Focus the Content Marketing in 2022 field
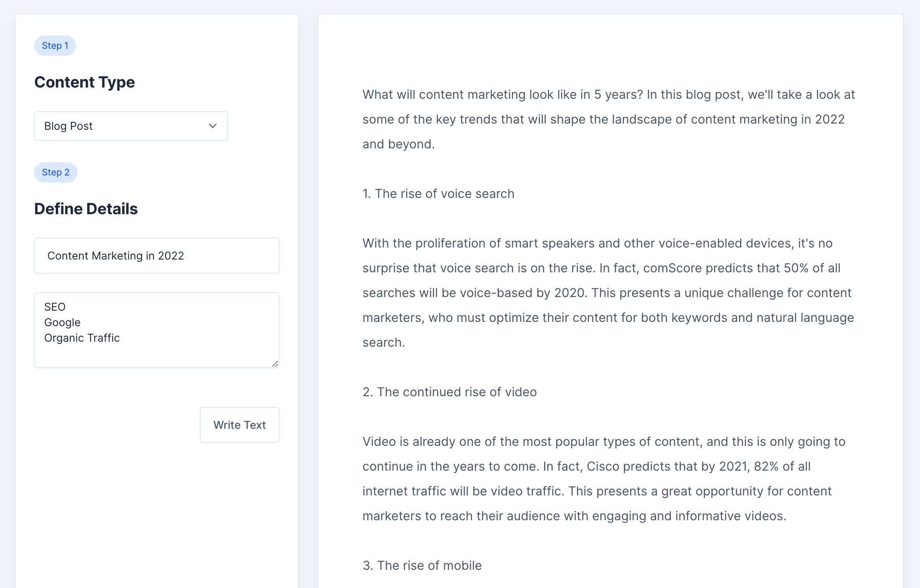This screenshot has height=588, width=920. point(157,256)
